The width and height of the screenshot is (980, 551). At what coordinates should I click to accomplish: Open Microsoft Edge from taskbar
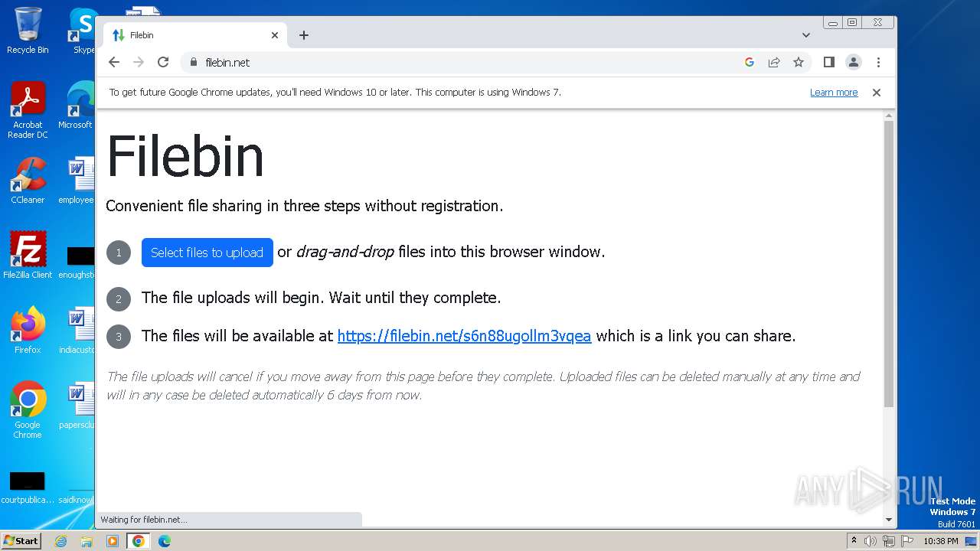[165, 541]
